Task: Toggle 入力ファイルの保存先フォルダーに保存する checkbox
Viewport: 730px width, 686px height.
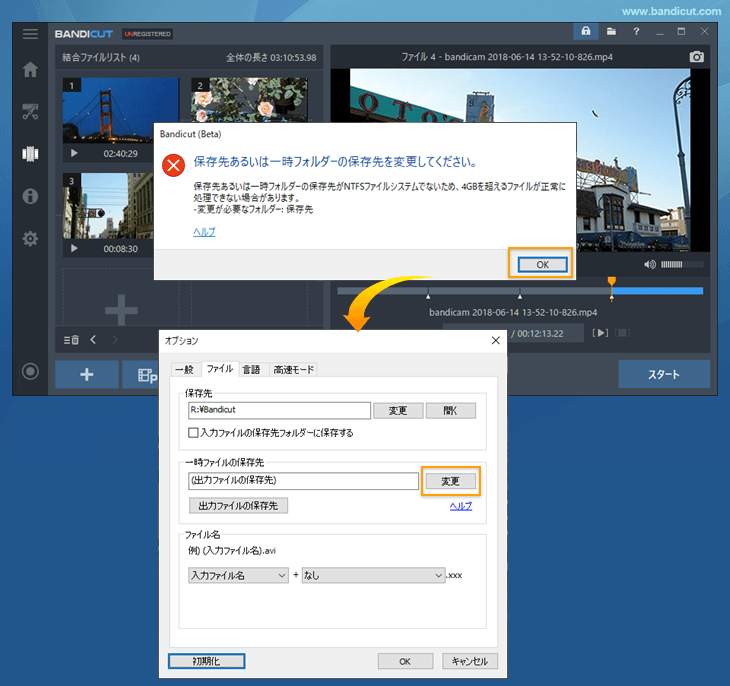Action: (x=193, y=433)
